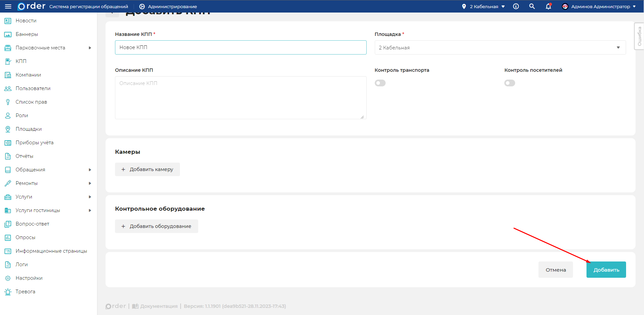Focus the Описание КПП text area

(x=240, y=98)
